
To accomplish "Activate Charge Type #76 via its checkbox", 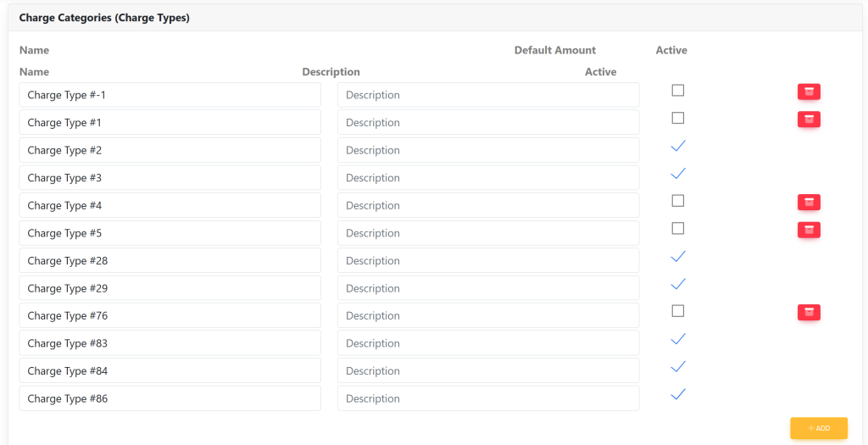I will [x=677, y=311].
